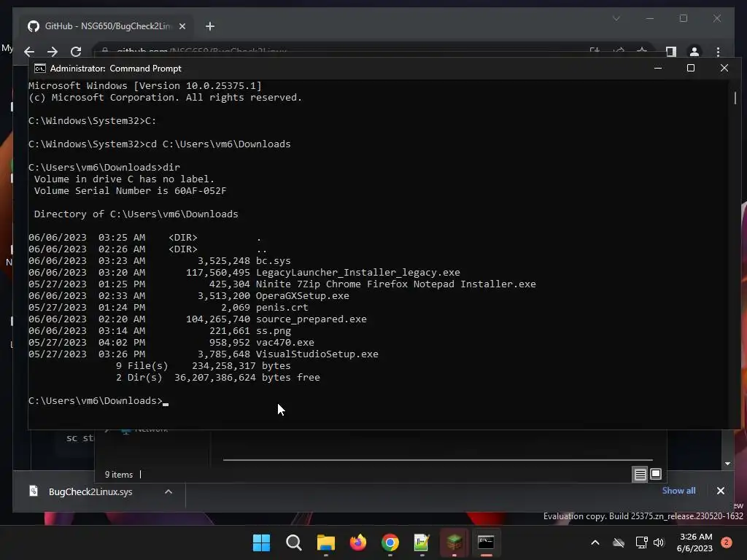Click the command prompt input line
The height and width of the screenshot is (560, 747).
click(x=98, y=401)
